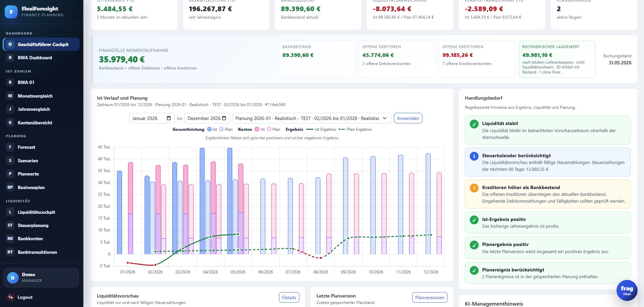Open the frag Flexi chat bubble
This screenshot has width=644, height=307.
pyautogui.click(x=627, y=290)
